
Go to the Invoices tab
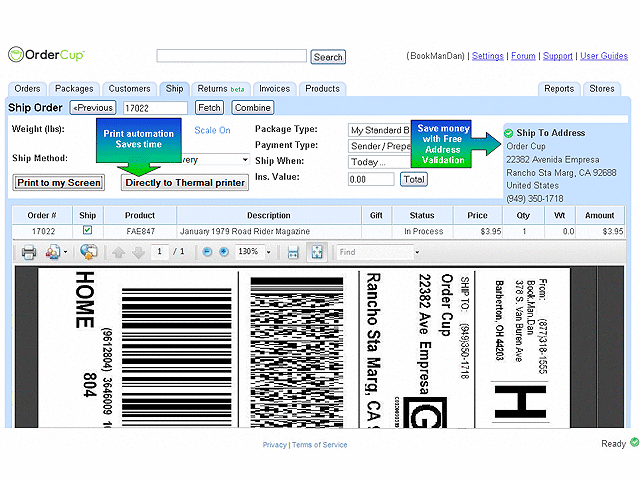pyautogui.click(x=274, y=89)
